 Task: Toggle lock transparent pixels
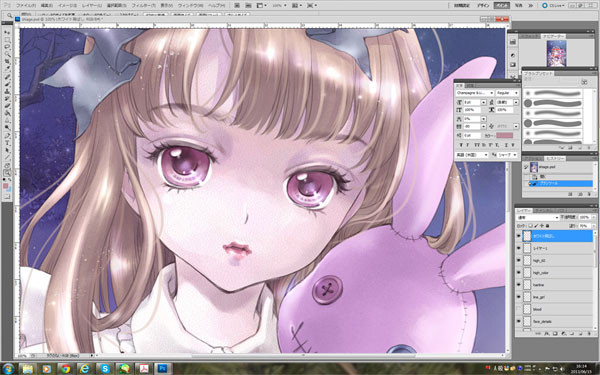click(x=530, y=226)
